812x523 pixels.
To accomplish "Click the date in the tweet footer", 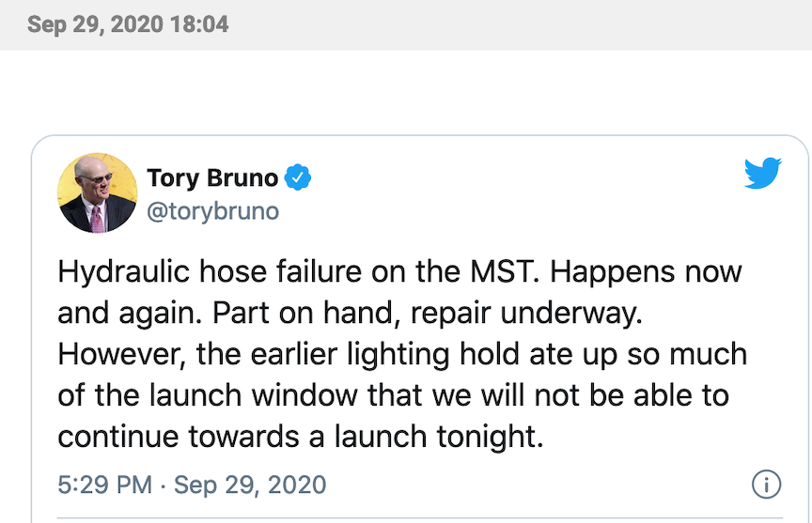I will (250, 485).
